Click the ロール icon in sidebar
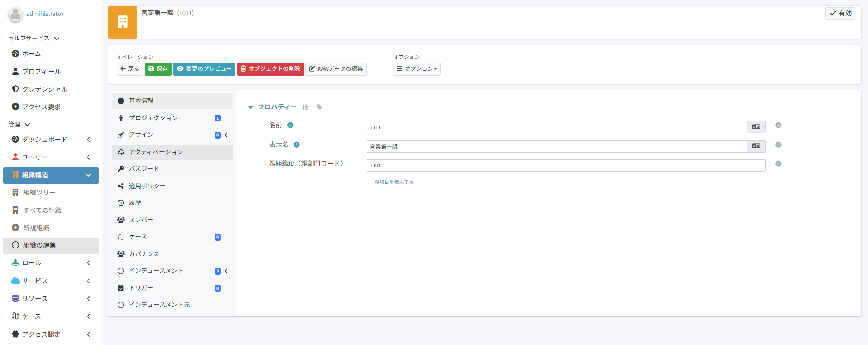Image resolution: width=868 pixels, height=345 pixels. [15, 263]
